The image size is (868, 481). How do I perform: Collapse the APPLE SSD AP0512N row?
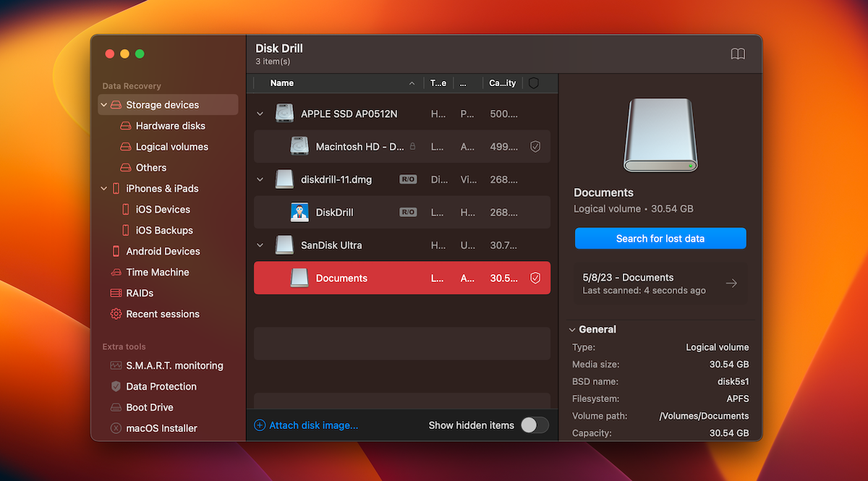click(x=260, y=114)
